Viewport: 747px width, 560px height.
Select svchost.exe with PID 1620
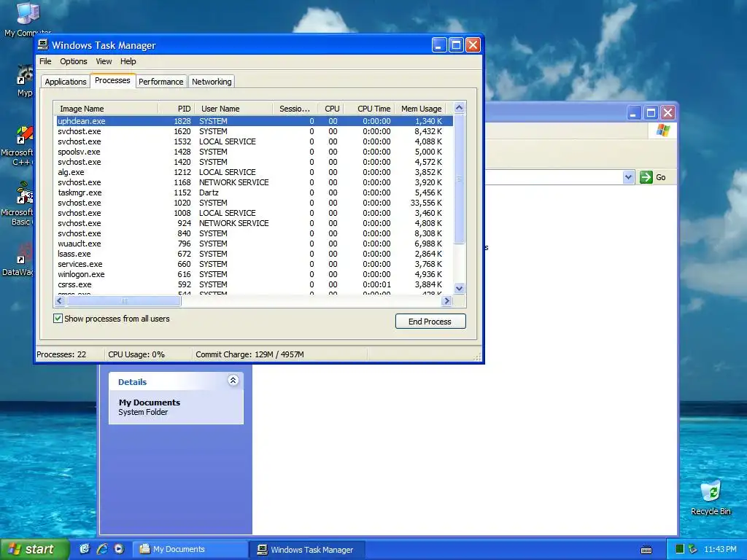point(254,131)
